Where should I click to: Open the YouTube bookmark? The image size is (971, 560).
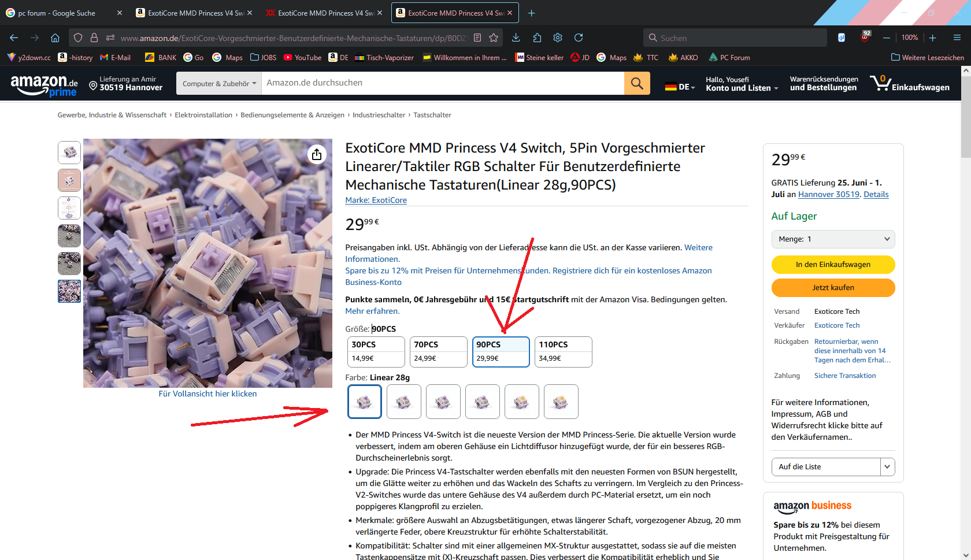coord(302,57)
